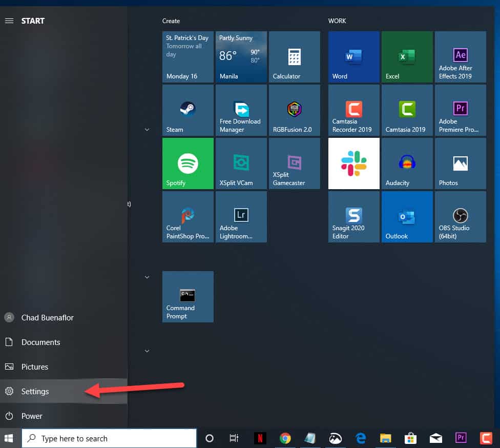Image resolution: width=500 pixels, height=448 pixels.
Task: Open the Camtasia 2019 tile
Action: click(x=407, y=110)
